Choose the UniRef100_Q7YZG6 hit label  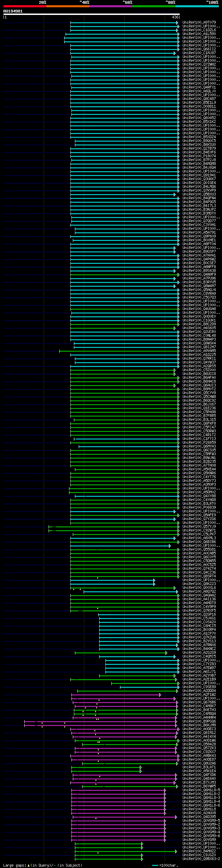(x=199, y=519)
